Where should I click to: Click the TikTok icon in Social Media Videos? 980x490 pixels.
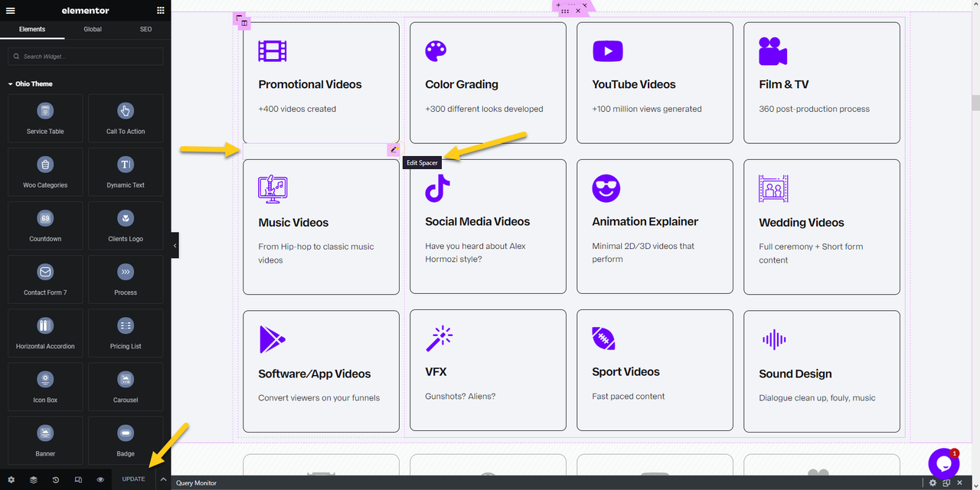(437, 188)
